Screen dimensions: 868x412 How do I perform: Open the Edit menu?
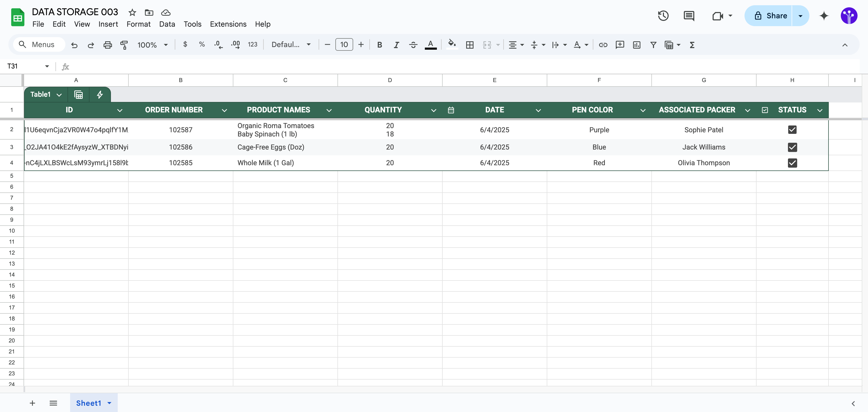click(59, 24)
